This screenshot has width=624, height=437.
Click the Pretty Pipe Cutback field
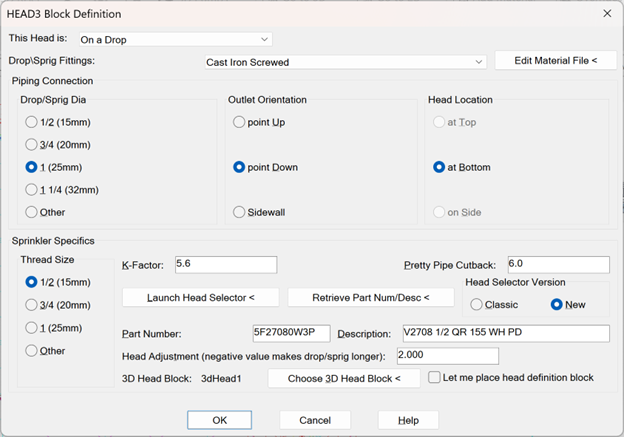(558, 265)
